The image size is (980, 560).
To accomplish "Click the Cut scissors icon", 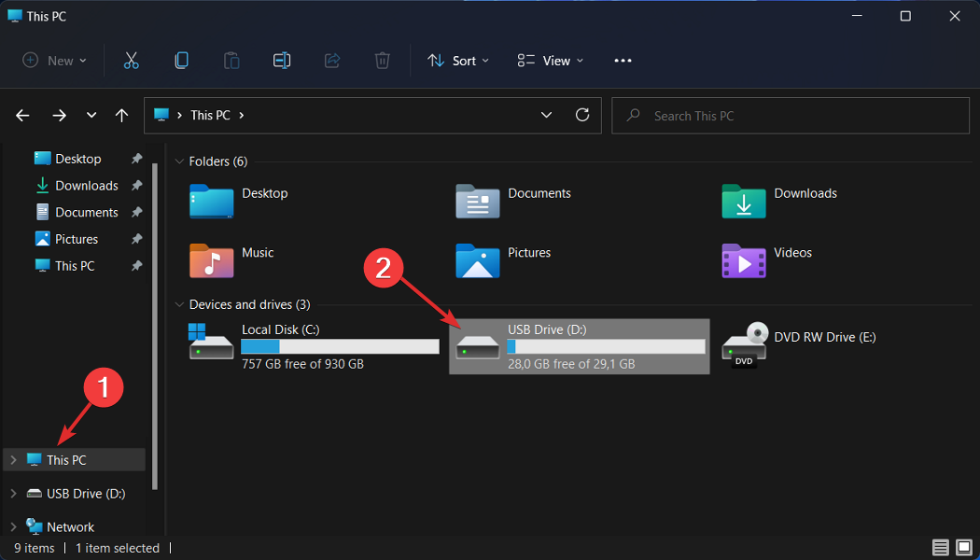I will [x=132, y=61].
